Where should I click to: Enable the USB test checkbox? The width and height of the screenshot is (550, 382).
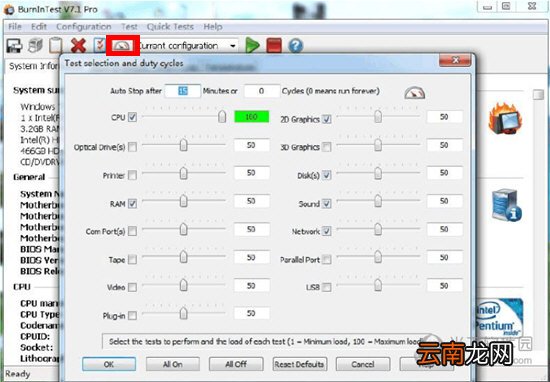[327, 287]
